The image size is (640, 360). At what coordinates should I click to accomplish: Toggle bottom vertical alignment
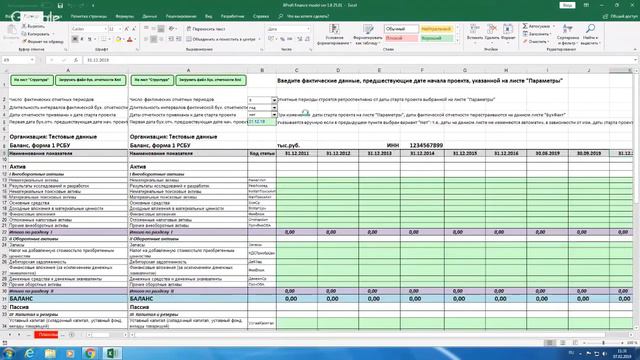[x=161, y=29]
